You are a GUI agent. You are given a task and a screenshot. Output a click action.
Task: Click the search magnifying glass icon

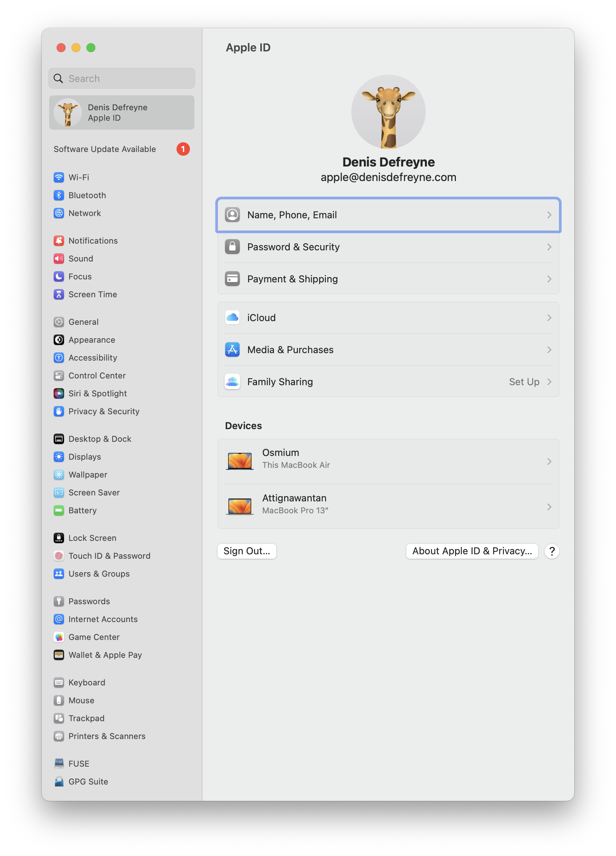tap(58, 79)
